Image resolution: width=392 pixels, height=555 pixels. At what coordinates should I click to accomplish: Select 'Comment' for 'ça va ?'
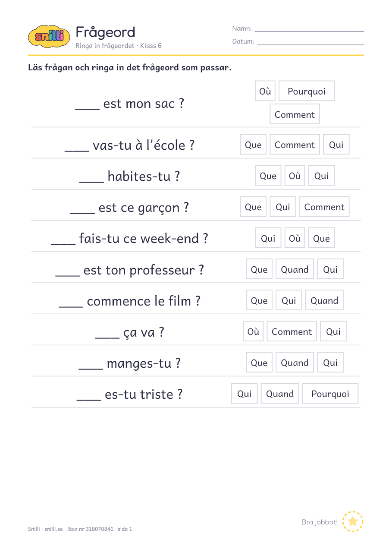[x=292, y=331]
